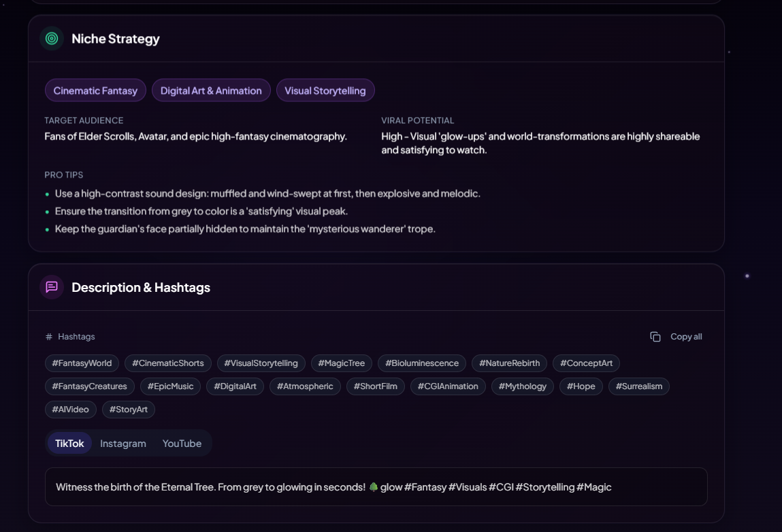Click the #CinematicShorts hashtag chip

click(168, 363)
